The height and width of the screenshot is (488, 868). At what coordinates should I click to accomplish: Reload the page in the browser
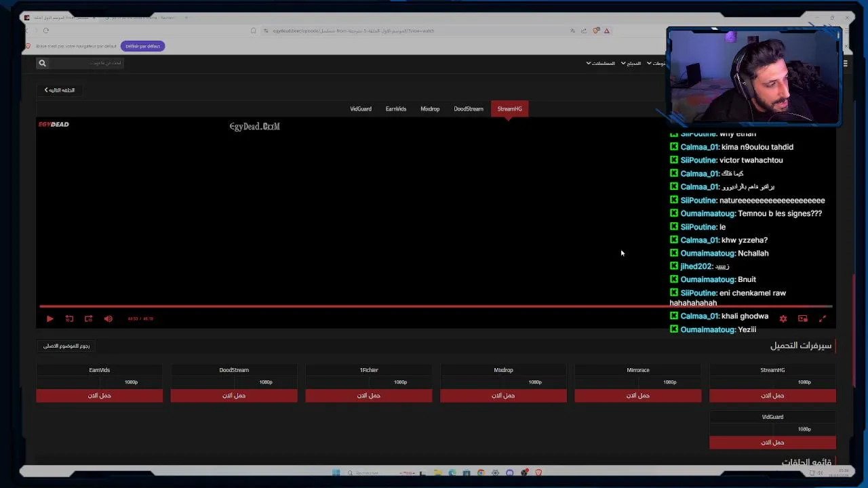click(46, 30)
